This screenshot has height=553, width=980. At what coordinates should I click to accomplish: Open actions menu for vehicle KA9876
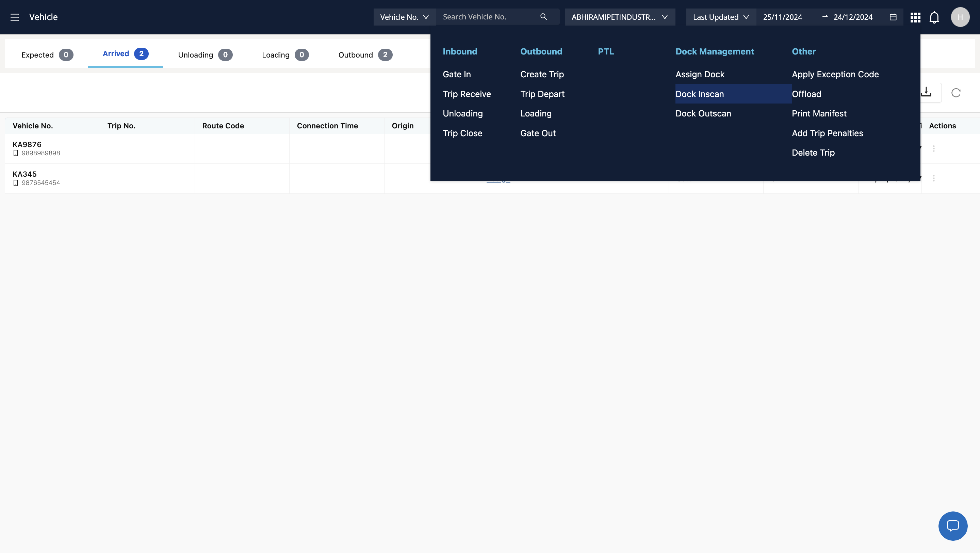point(934,148)
